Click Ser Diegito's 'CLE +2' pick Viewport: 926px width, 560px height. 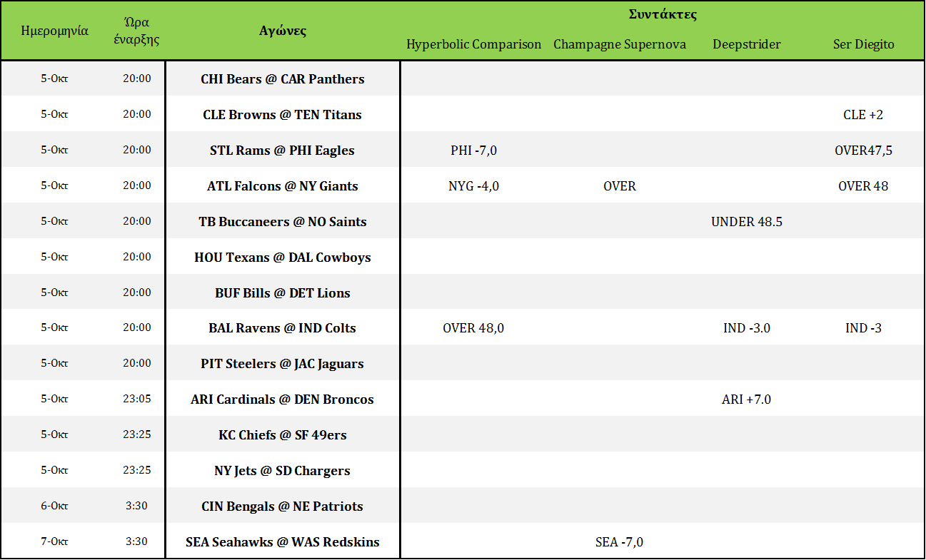pos(863,115)
